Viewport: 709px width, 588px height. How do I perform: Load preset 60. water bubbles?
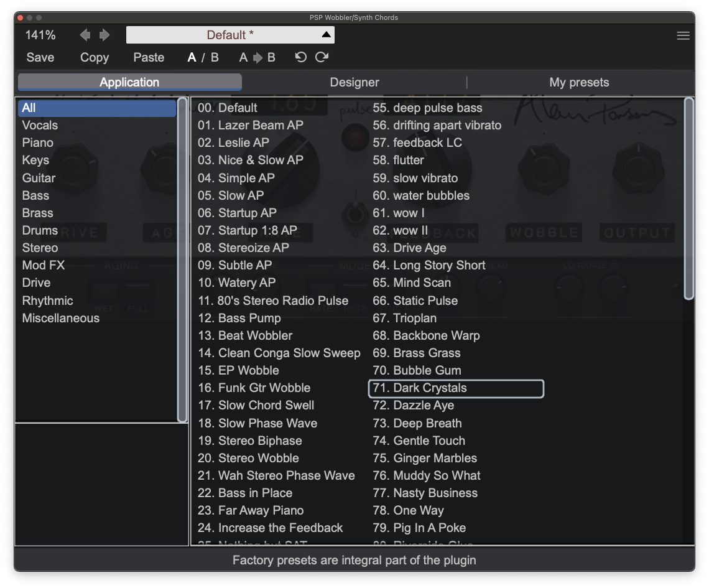pos(421,195)
